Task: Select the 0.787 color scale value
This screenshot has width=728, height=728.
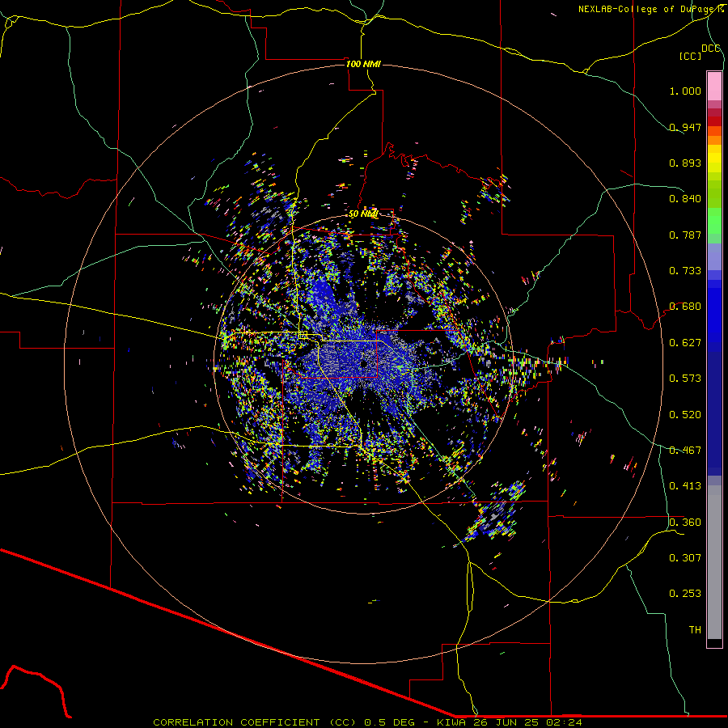Action: pyautogui.click(x=685, y=235)
